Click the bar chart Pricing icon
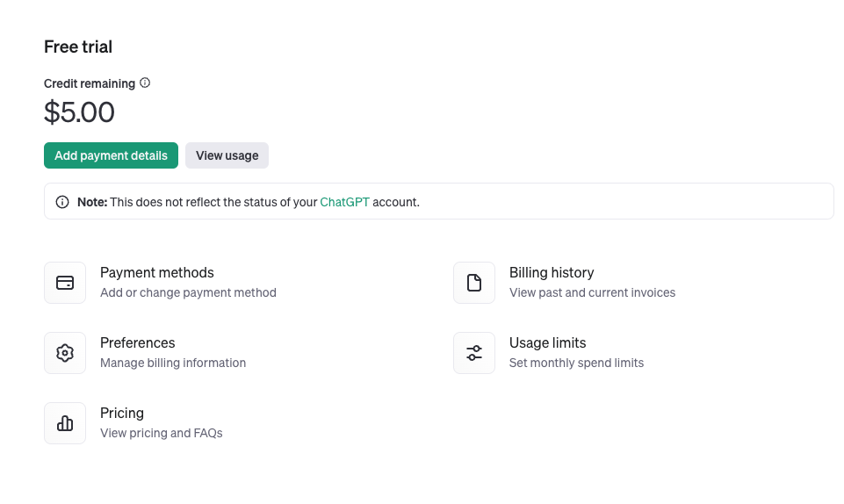Screen dimensions: 844x504 tap(65, 423)
